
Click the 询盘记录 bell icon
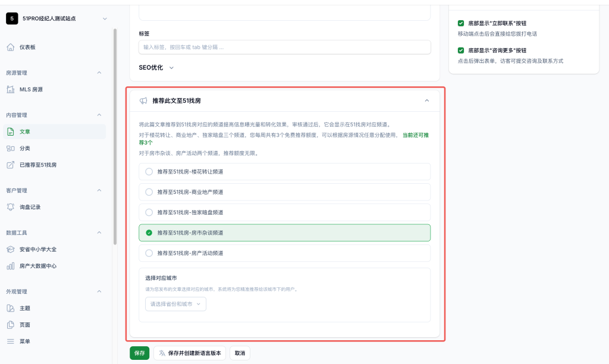tap(11, 207)
